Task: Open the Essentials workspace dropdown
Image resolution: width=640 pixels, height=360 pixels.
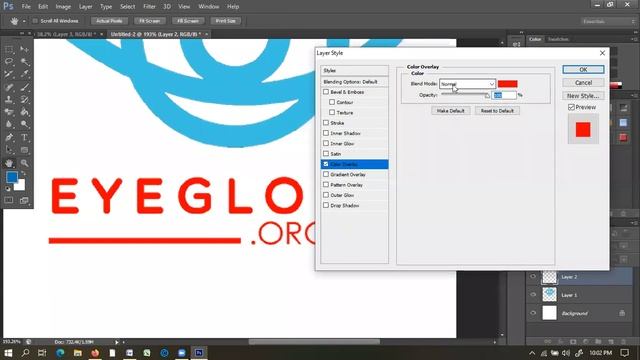Action: click(x=608, y=21)
